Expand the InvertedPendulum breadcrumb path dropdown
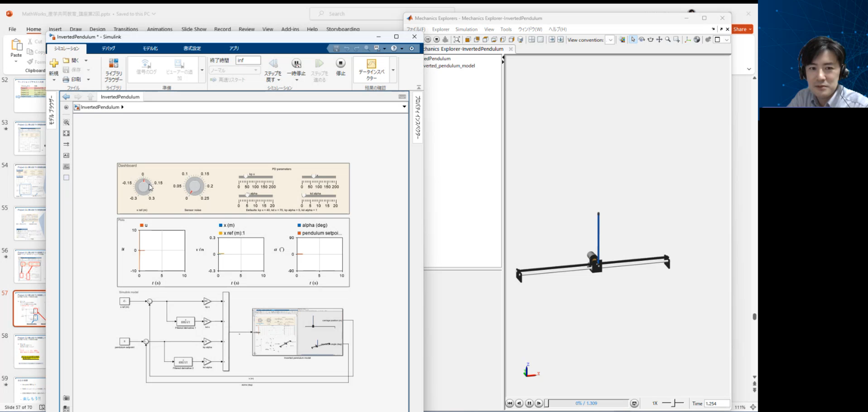 click(404, 107)
